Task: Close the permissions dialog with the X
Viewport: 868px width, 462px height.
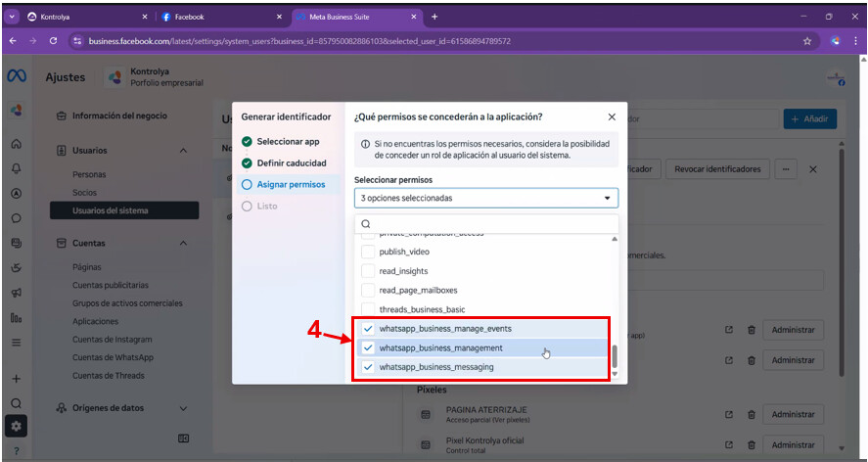Action: 612,116
